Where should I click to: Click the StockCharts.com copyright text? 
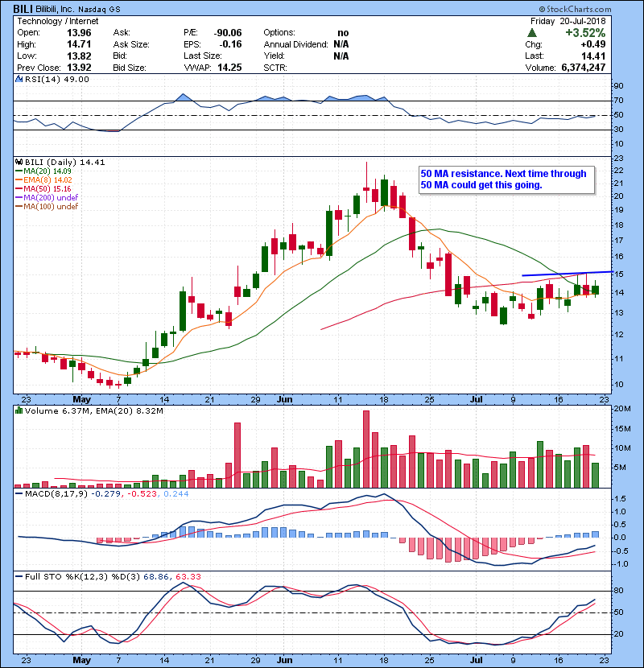click(x=575, y=9)
